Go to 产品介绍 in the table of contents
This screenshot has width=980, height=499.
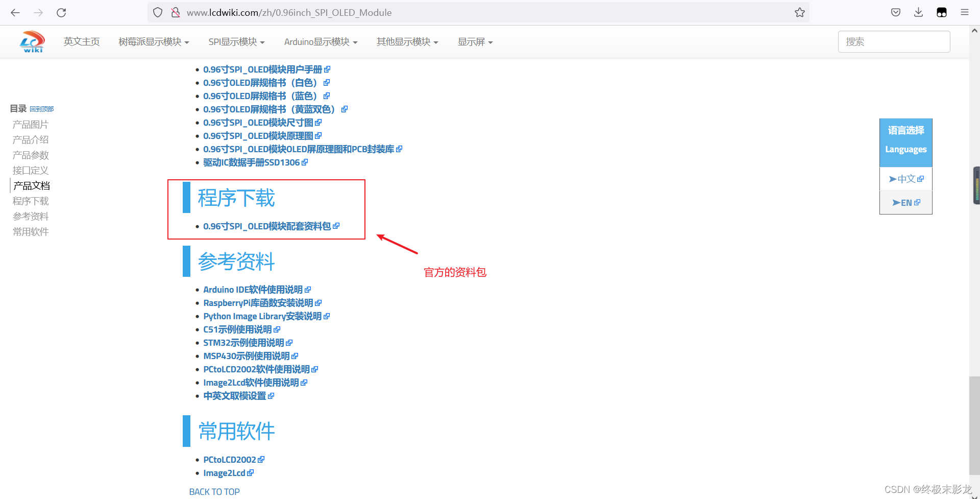(x=31, y=140)
